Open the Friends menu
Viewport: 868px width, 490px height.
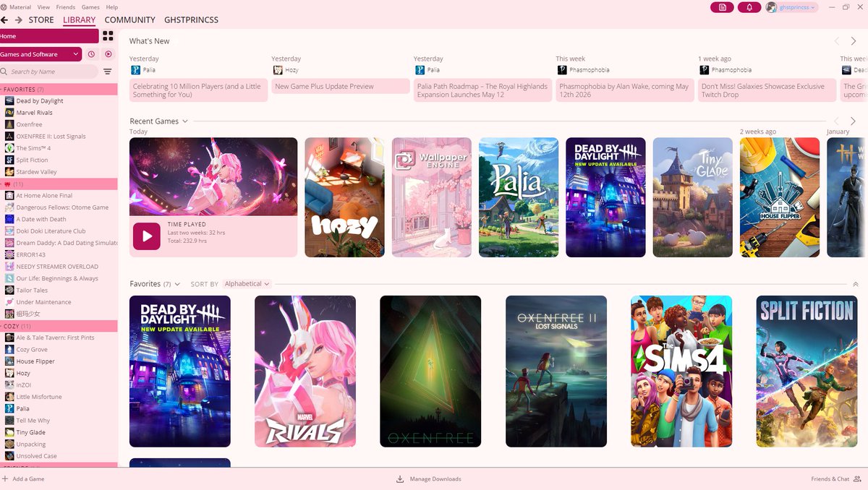click(x=65, y=7)
